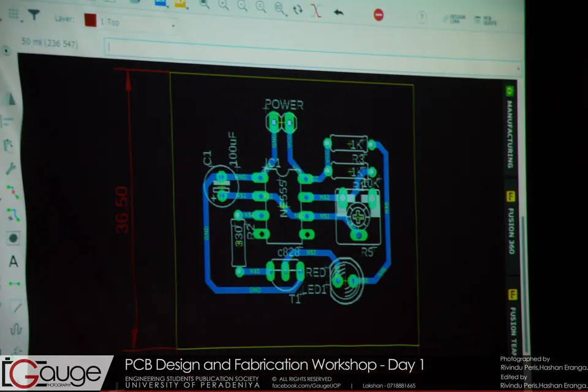Viewport: 588px width, 392px height.
Task: Click the coordinate readout '50 mil (236 547)'
Action: click(50, 43)
